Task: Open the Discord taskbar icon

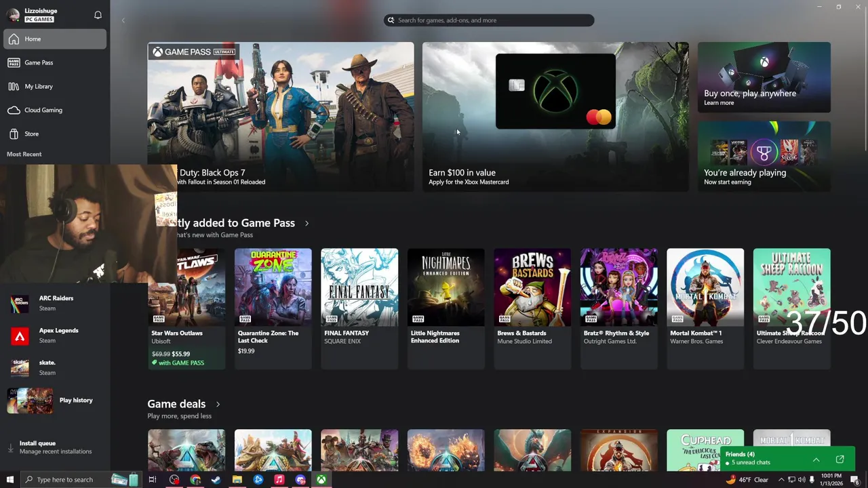Action: (300, 480)
